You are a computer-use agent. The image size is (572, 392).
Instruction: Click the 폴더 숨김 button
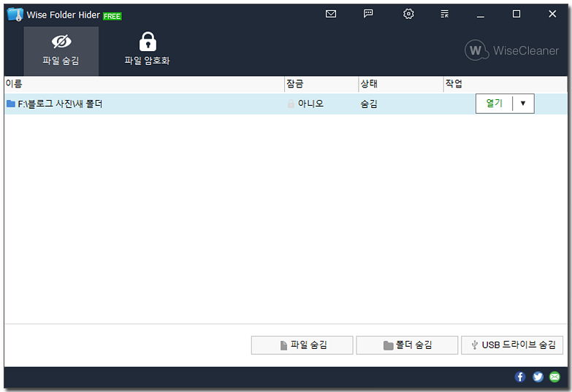407,345
